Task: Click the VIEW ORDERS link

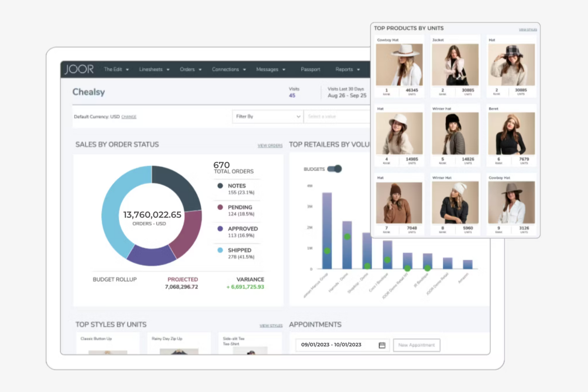Action: 270,145
